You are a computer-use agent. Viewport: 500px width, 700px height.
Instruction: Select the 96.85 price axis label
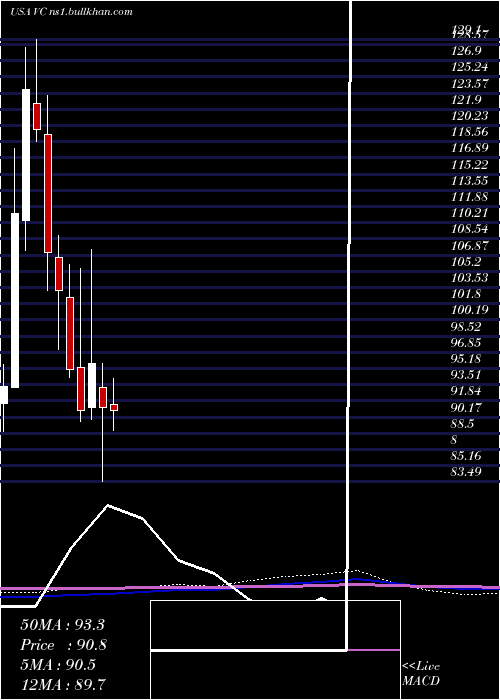tap(467, 342)
